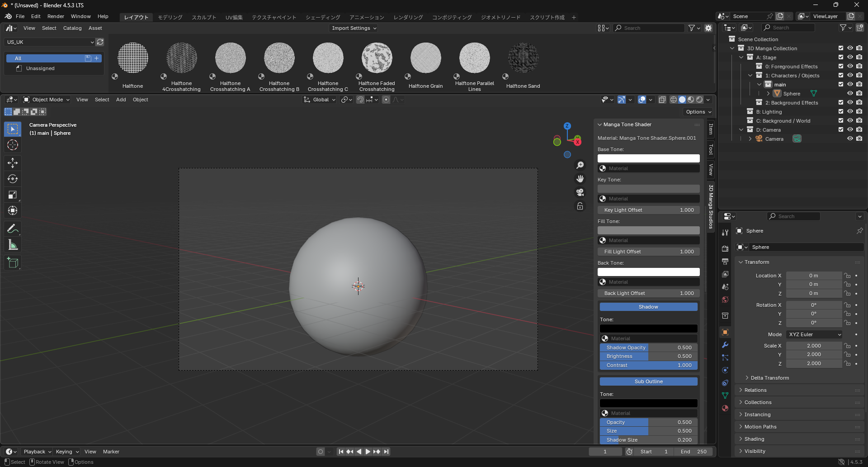868x467 pixels.
Task: Toggle camera view icon in viewport
Action: pyautogui.click(x=580, y=192)
